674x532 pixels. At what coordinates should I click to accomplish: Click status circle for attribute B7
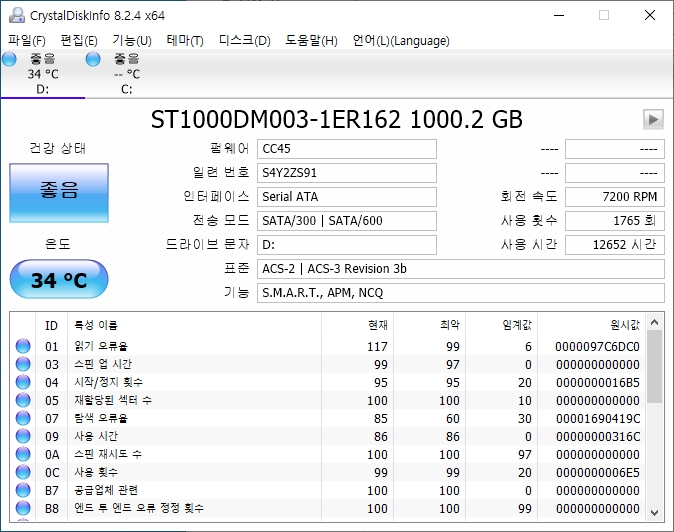click(23, 491)
